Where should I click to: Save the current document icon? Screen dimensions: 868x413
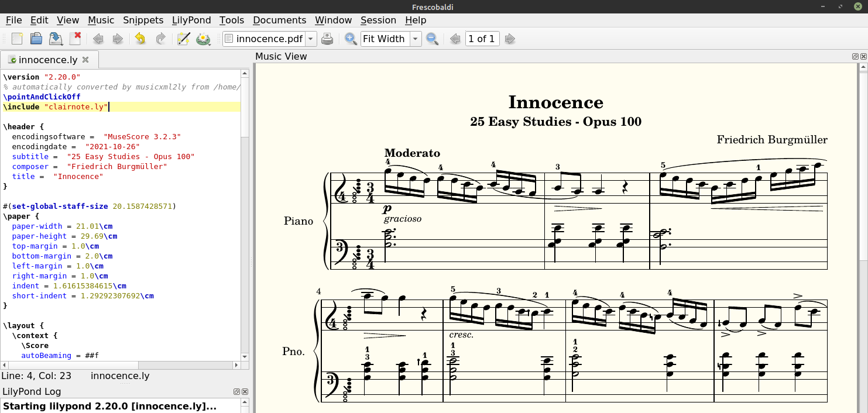point(56,39)
